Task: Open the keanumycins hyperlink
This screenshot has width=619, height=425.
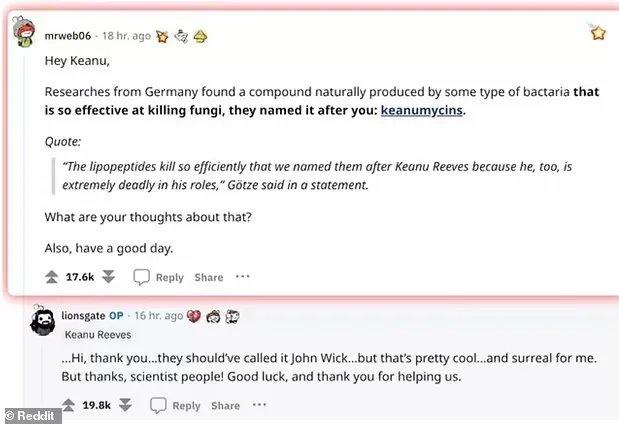Action: tap(422, 110)
